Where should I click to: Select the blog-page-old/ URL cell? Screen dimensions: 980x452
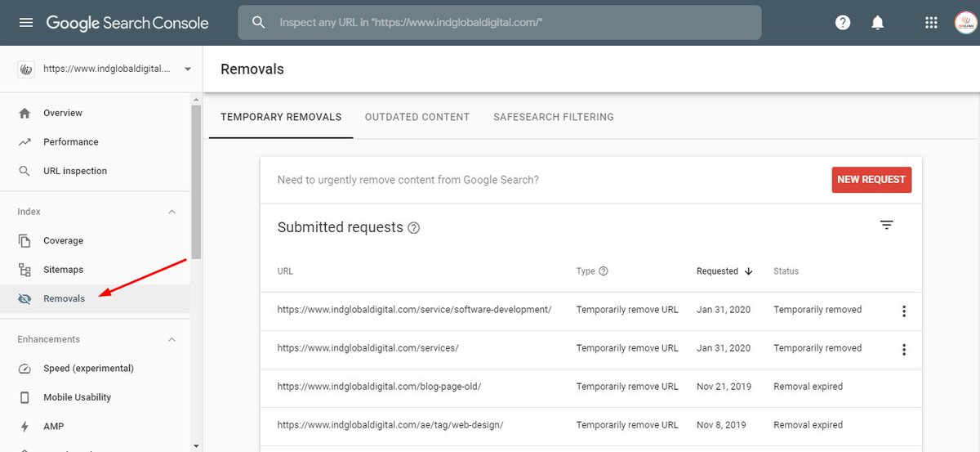coord(379,387)
